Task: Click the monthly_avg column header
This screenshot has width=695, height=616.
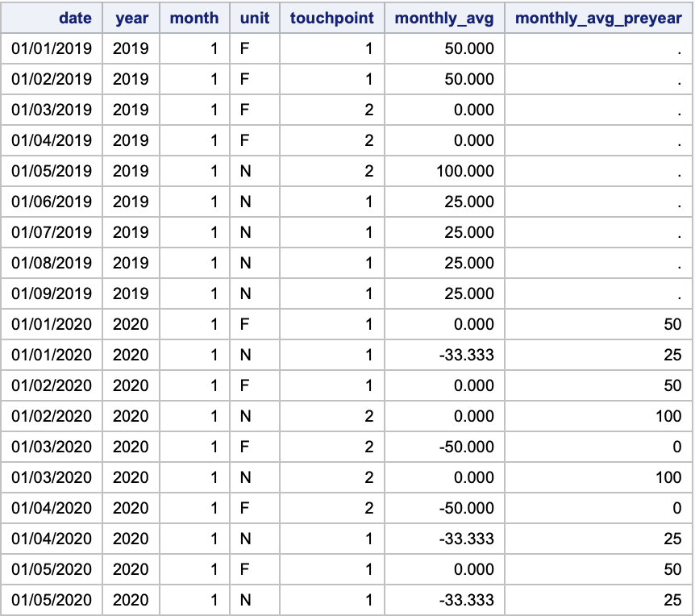Action: 443,18
